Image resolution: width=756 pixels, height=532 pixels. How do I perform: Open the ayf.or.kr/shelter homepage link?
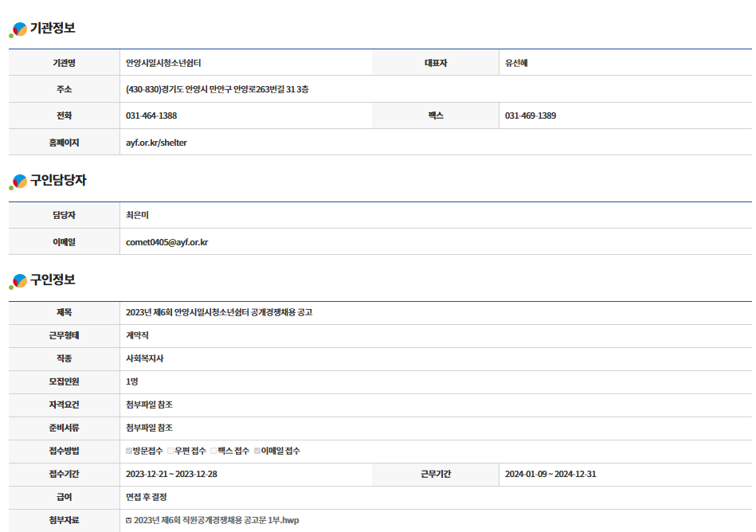(x=156, y=143)
